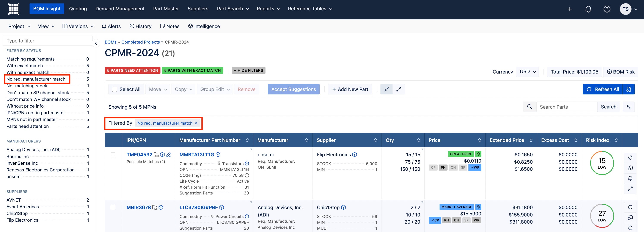Click the Accept Suggestions button
The image size is (644, 232).
294,89
